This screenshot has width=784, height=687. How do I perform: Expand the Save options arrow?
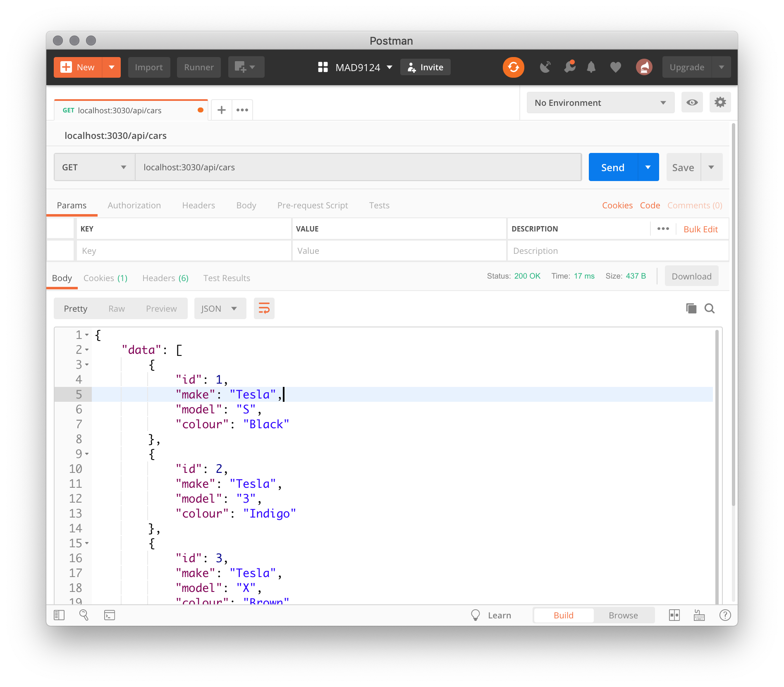711,167
